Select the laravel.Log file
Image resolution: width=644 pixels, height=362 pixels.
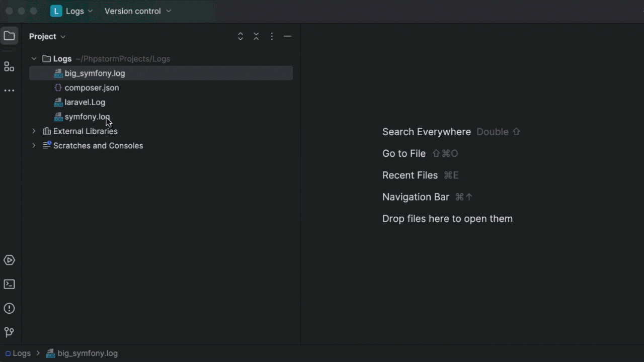click(85, 102)
